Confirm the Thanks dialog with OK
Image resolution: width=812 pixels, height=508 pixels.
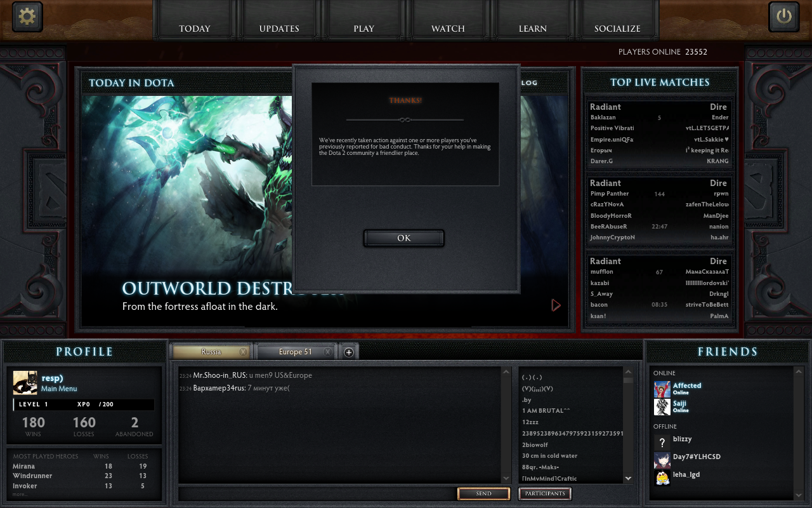point(404,238)
